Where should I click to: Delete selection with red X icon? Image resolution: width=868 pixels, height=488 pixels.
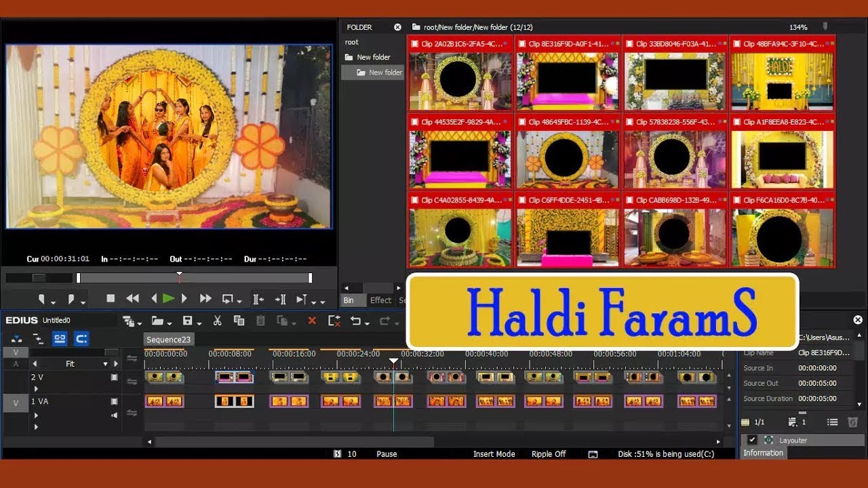coord(312,321)
